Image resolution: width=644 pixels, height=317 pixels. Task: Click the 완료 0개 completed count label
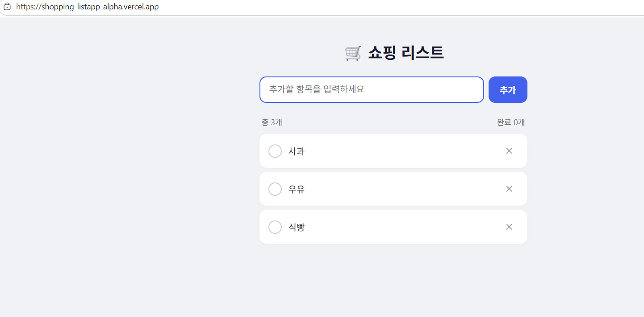[x=511, y=123]
